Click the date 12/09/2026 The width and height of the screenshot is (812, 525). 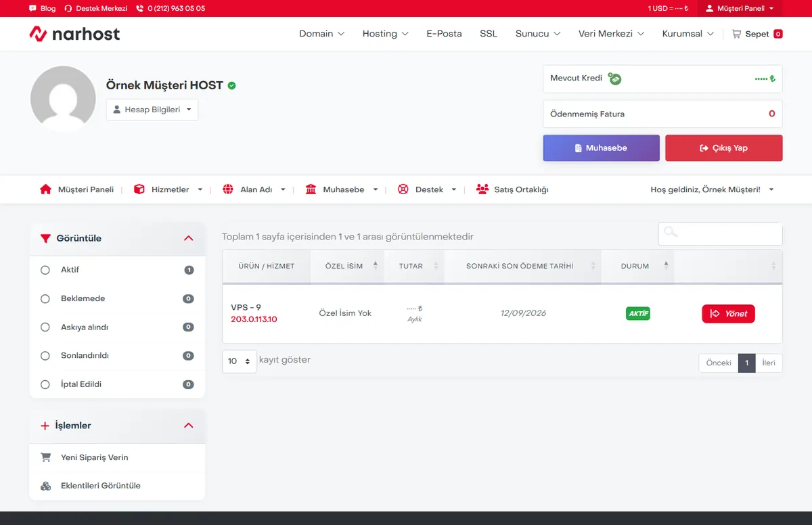[523, 313]
